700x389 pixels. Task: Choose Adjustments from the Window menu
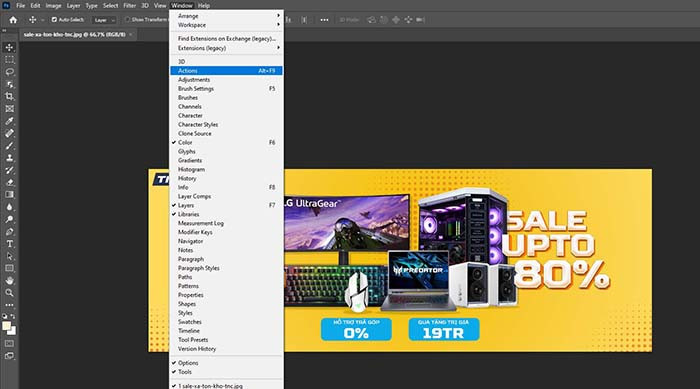[226, 79]
